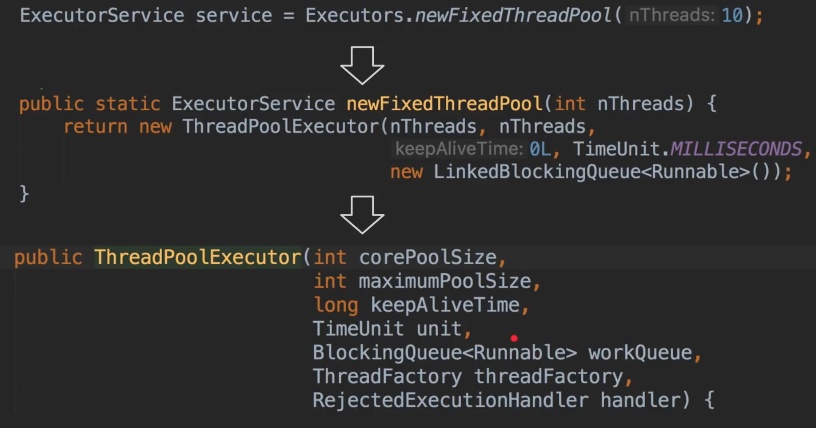Click the keepAliveTime inlay hint before 0L
The width and height of the screenshot is (816, 428).
[458, 149]
